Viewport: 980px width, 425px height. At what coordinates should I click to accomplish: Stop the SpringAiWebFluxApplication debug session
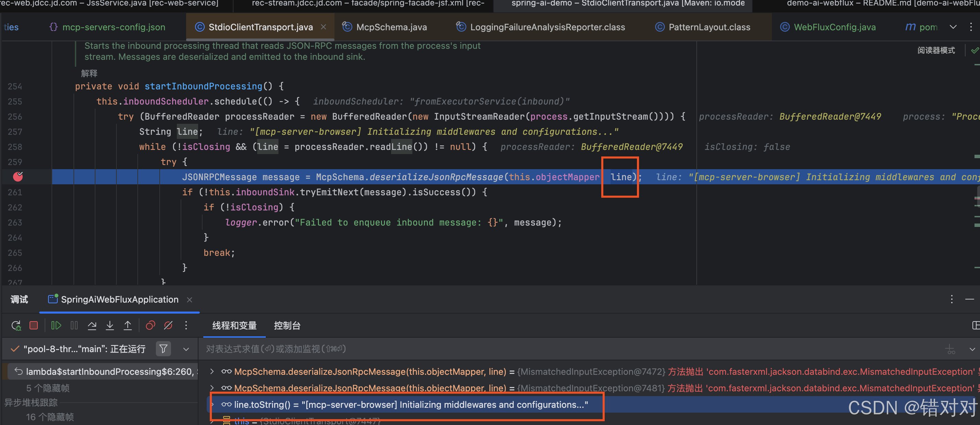pyautogui.click(x=33, y=325)
